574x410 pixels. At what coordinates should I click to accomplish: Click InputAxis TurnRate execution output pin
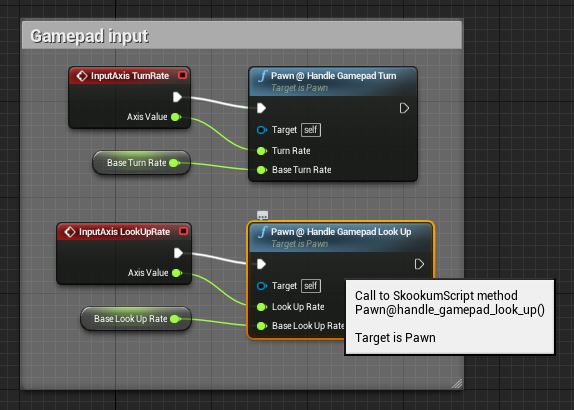pos(177,97)
